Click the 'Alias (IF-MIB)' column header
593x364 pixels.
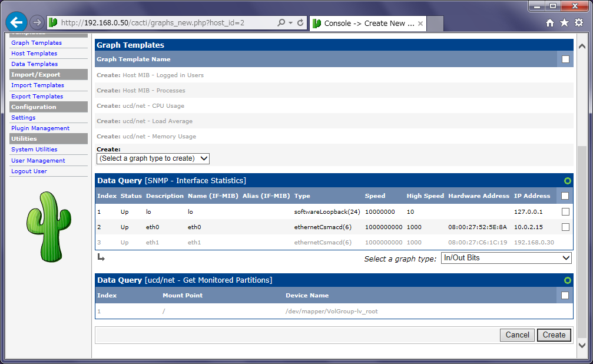pos(266,196)
